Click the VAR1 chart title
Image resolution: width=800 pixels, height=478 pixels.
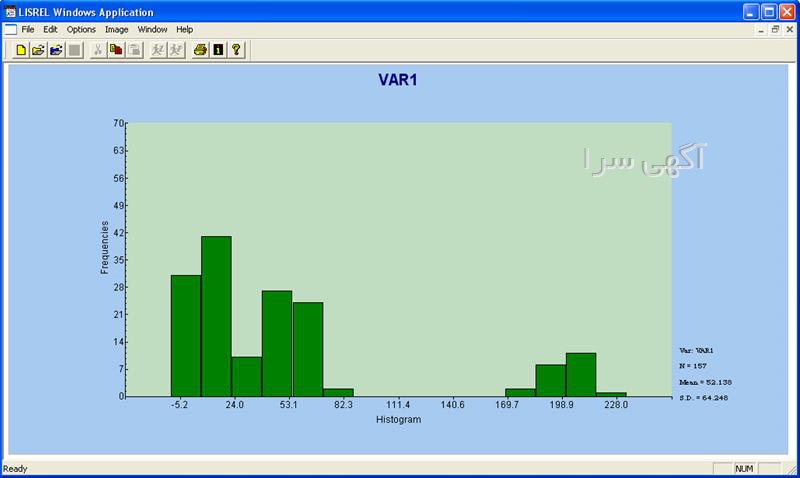pyautogui.click(x=397, y=80)
